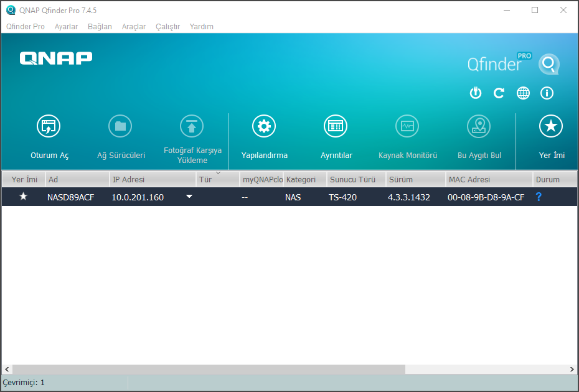Expand the IP address dropdown arrow
The width and height of the screenshot is (579, 392).
[x=189, y=197]
